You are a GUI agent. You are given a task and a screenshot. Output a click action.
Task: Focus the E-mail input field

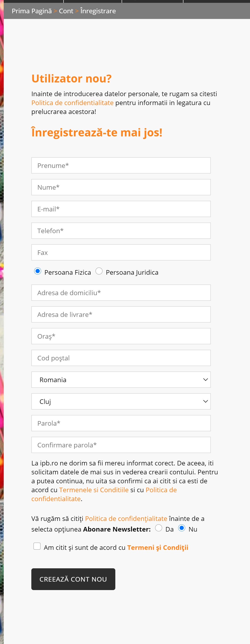click(121, 209)
